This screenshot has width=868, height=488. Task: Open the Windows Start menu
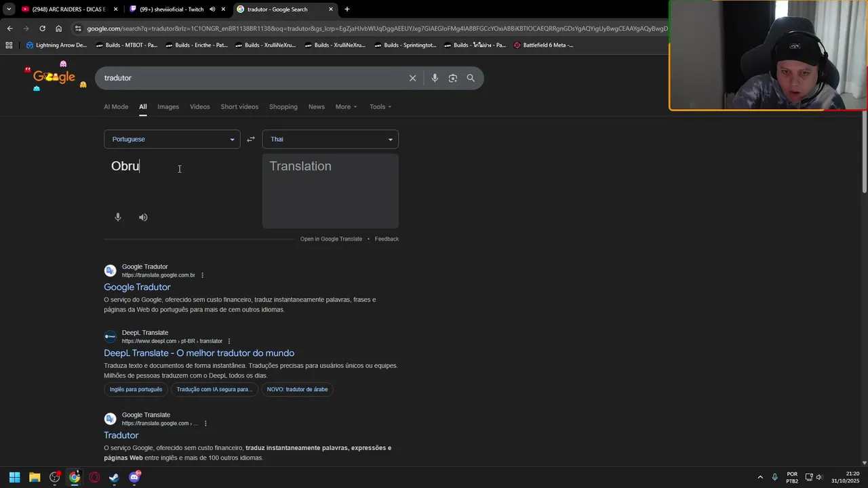point(15,477)
